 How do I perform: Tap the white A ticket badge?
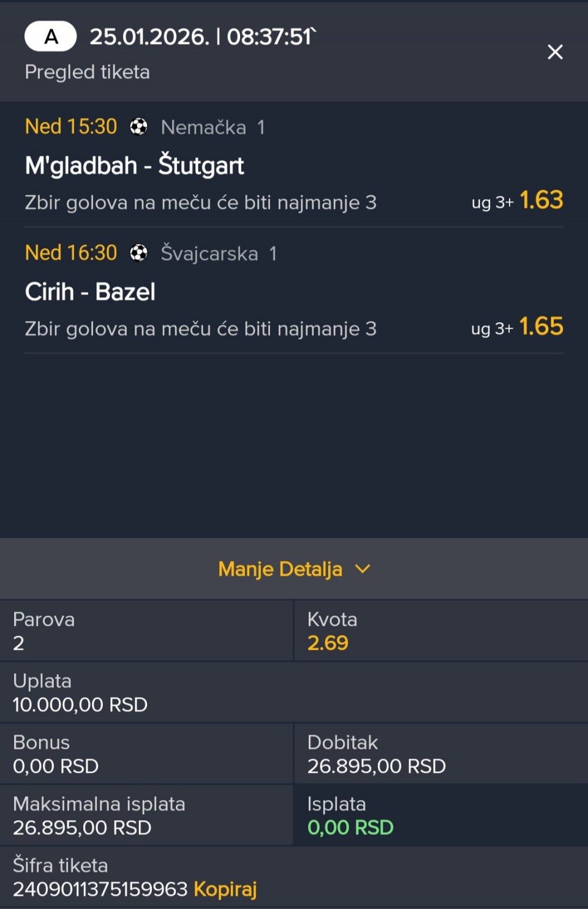click(50, 37)
